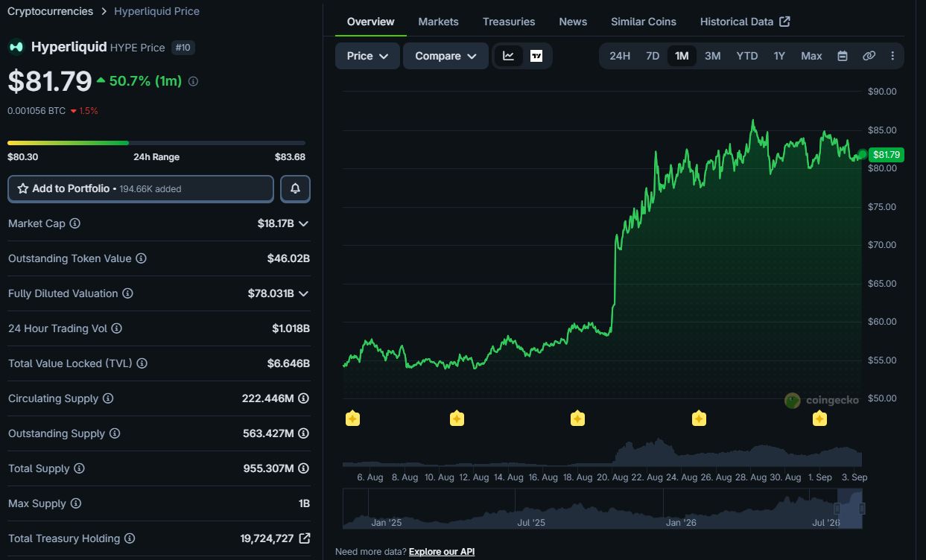
Task: Select the 3M time range
Action: 713,56
